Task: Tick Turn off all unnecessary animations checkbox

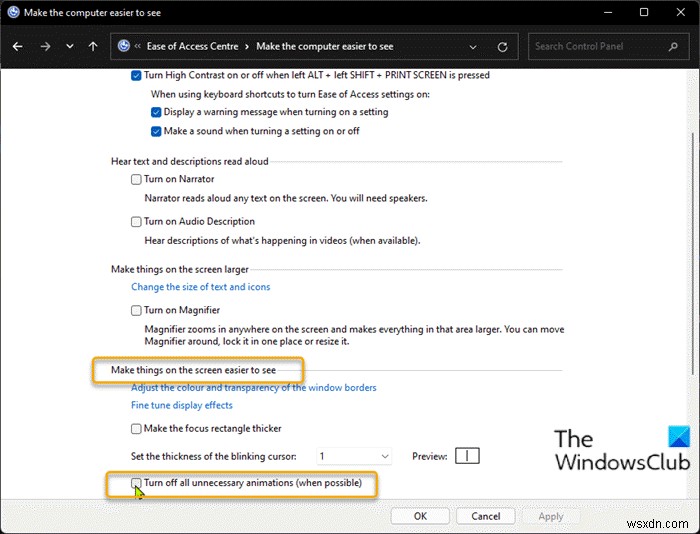Action: coord(136,483)
